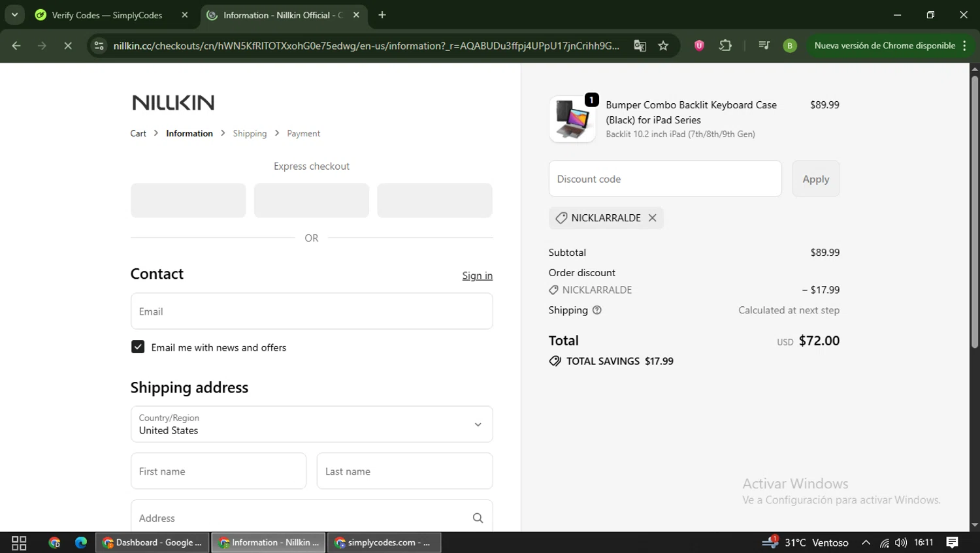This screenshot has height=553, width=980.
Task: Open the Extensions puzzle icon
Action: coord(725,46)
